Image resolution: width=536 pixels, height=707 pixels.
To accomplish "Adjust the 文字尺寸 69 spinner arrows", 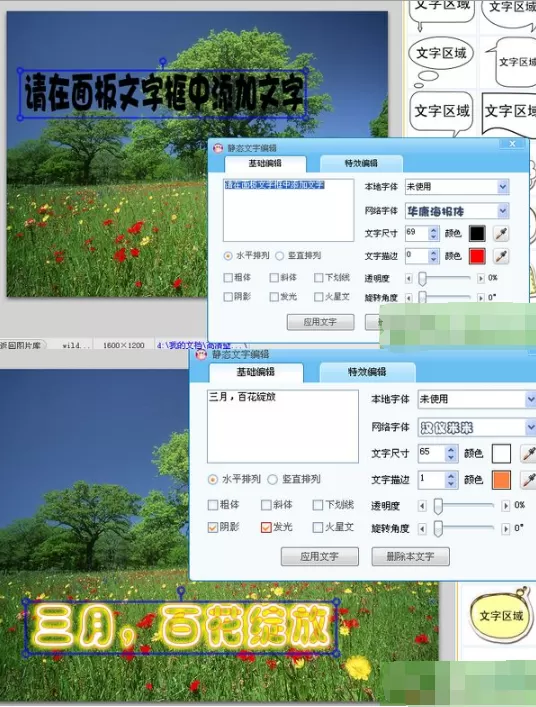I will pos(433,233).
